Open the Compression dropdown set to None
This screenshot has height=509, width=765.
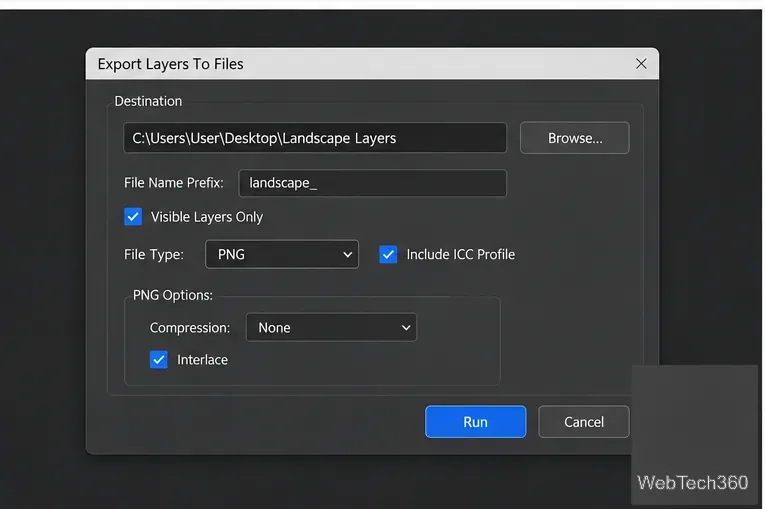click(x=331, y=327)
